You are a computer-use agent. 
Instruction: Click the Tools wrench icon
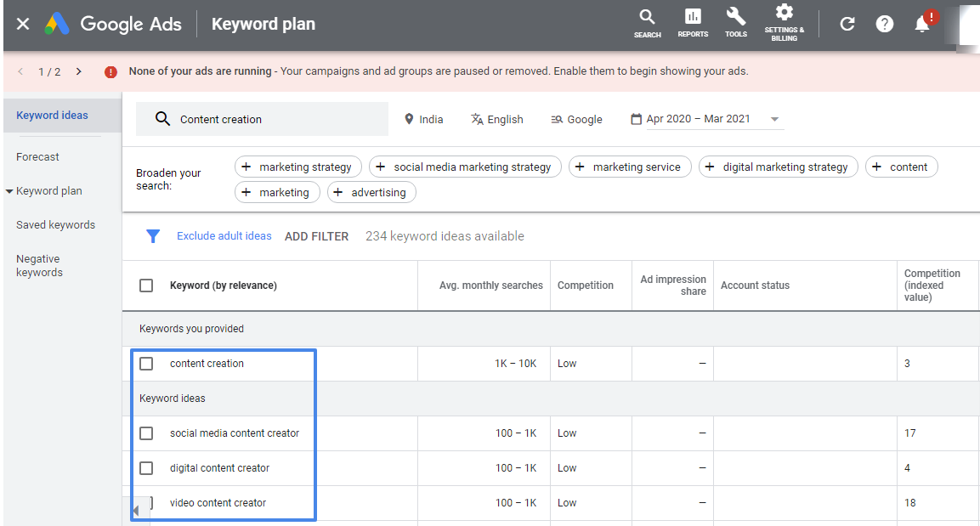click(x=736, y=23)
